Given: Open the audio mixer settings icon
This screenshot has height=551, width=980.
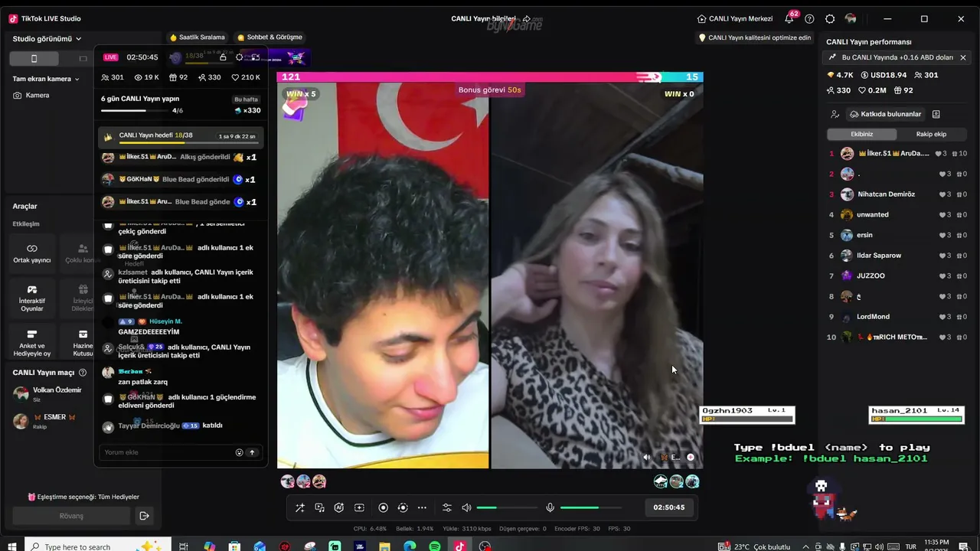Looking at the screenshot, I should (447, 507).
